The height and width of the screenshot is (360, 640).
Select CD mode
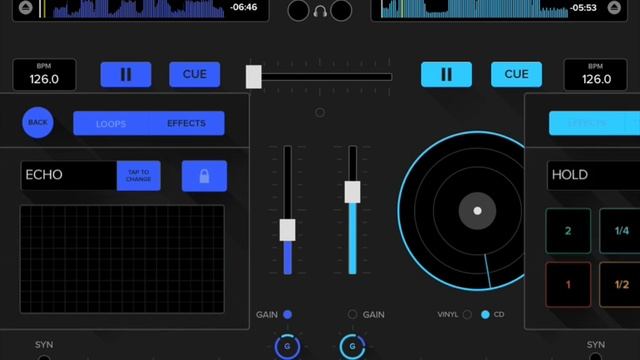(485, 314)
